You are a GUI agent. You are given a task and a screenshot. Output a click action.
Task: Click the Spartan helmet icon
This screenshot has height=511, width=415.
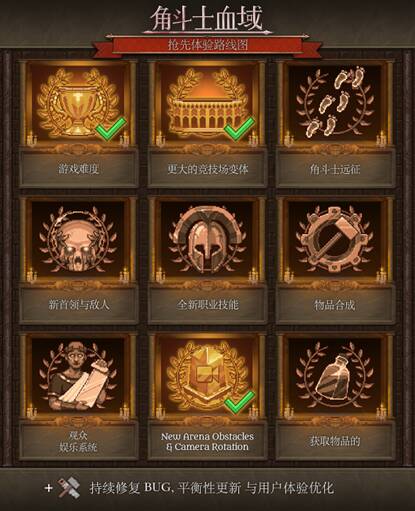[207, 239]
